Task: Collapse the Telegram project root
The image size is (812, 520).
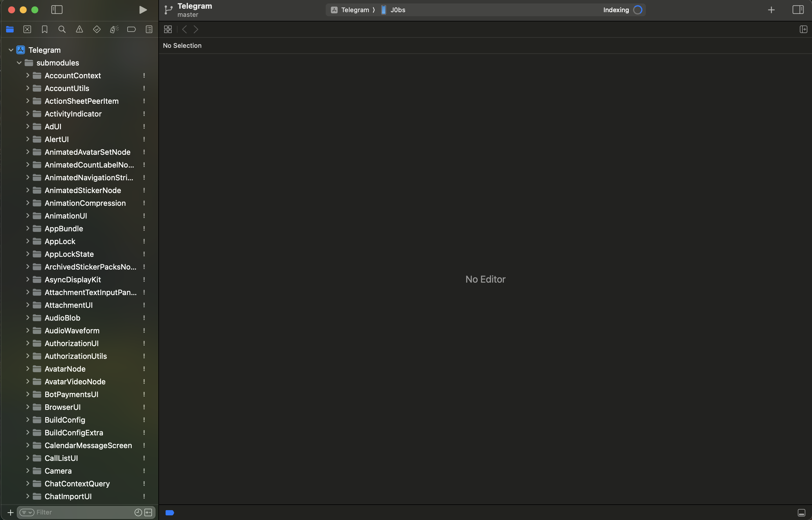Action: click(x=11, y=50)
